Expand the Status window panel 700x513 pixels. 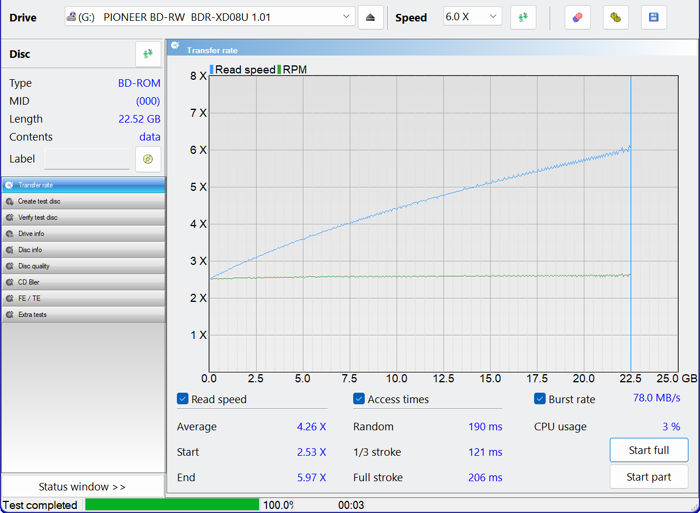[82, 487]
